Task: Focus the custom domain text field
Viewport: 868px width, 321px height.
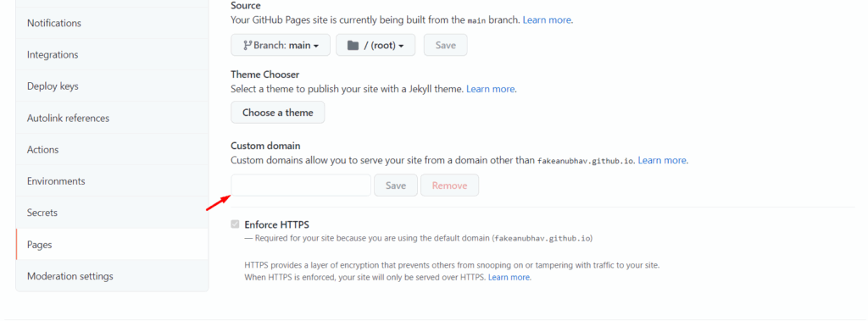Action: pyautogui.click(x=301, y=185)
